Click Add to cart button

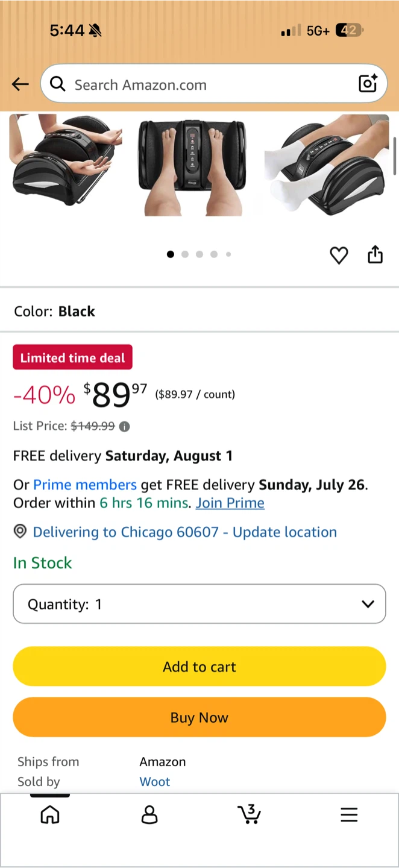coord(199,667)
